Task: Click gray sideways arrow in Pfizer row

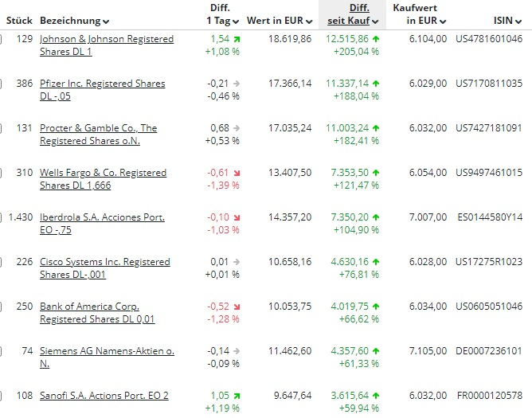Action: [236, 84]
